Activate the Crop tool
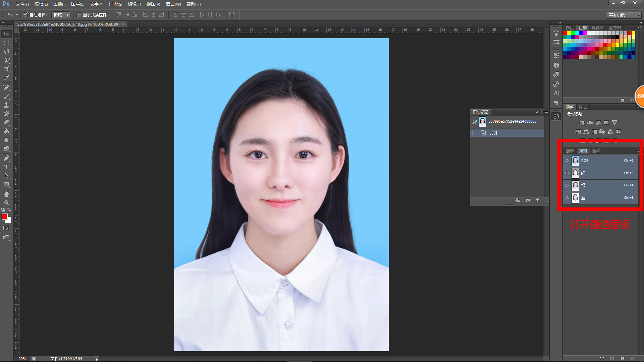 (6, 69)
